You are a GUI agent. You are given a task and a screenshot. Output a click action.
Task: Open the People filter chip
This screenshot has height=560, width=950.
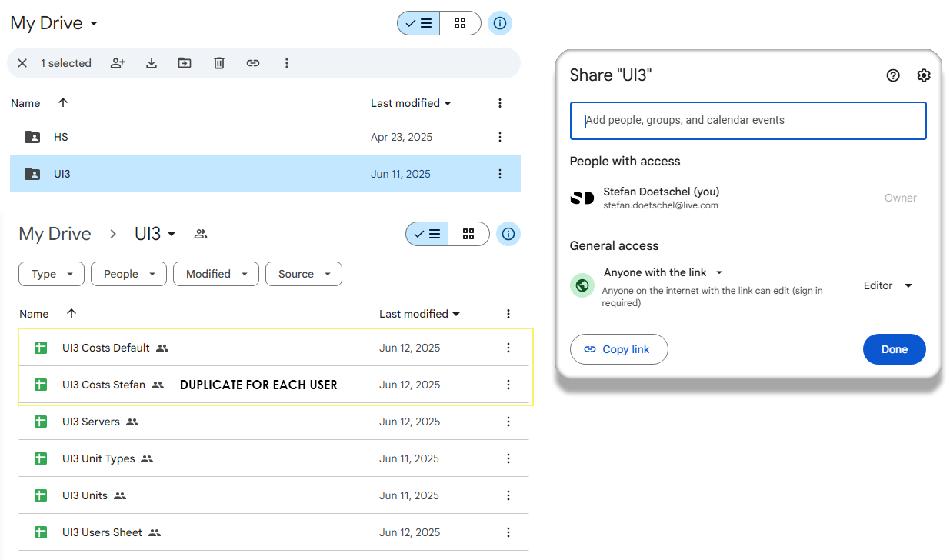tap(128, 274)
